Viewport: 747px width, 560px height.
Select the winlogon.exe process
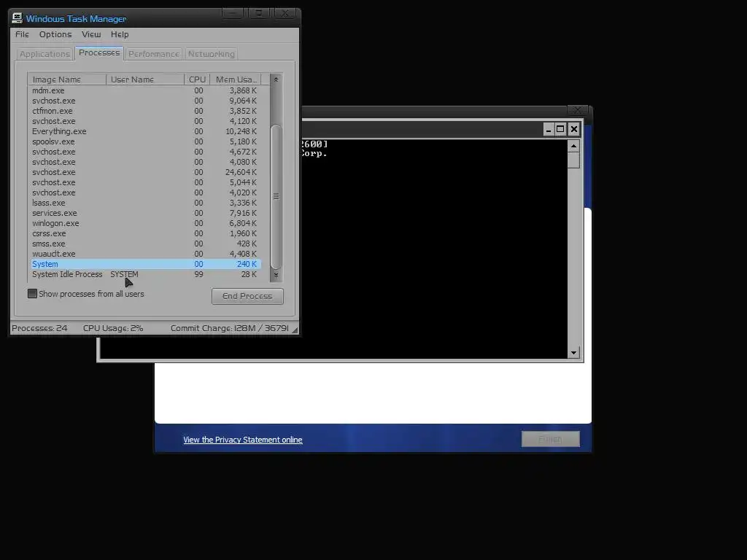point(144,223)
